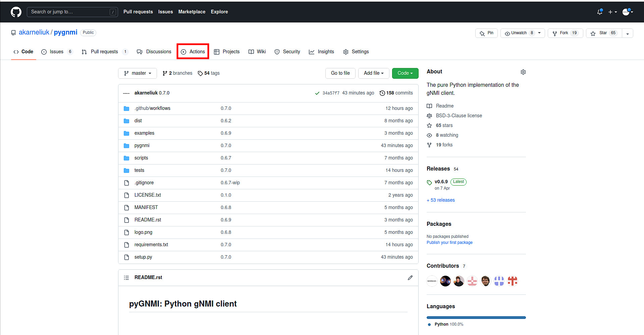
Task: Open the Add file dropdown
Action: coord(373,73)
